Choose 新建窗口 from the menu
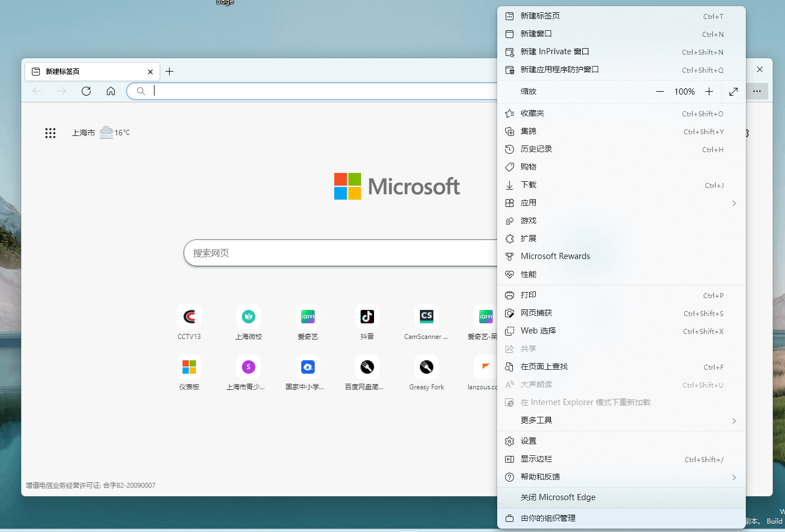 pyautogui.click(x=622, y=34)
